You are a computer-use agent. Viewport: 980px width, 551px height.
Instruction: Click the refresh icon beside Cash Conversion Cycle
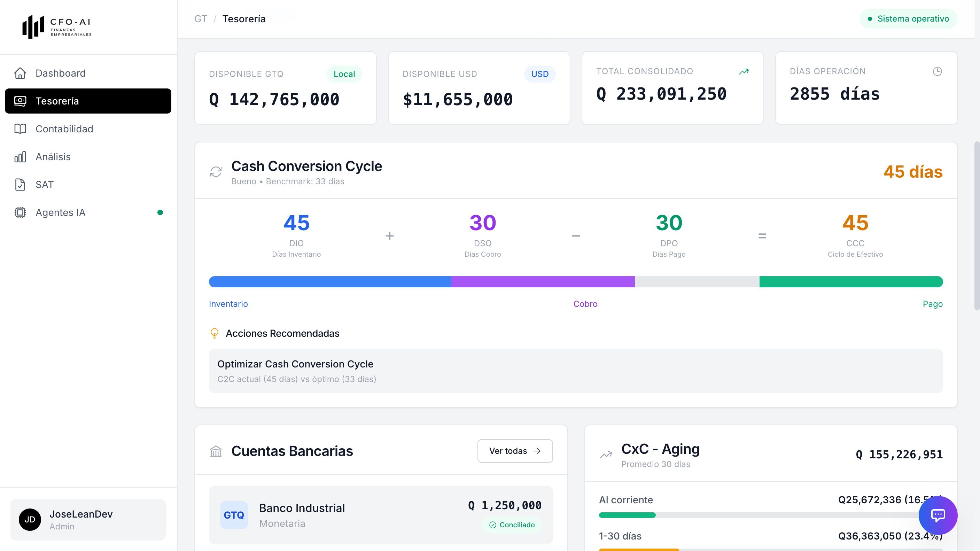coord(216,172)
